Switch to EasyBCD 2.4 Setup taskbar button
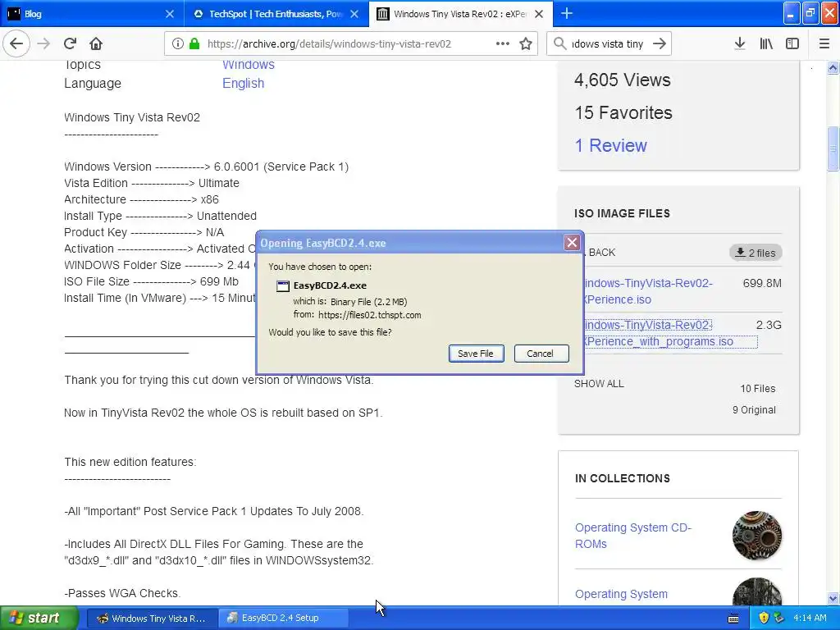 [x=284, y=619]
